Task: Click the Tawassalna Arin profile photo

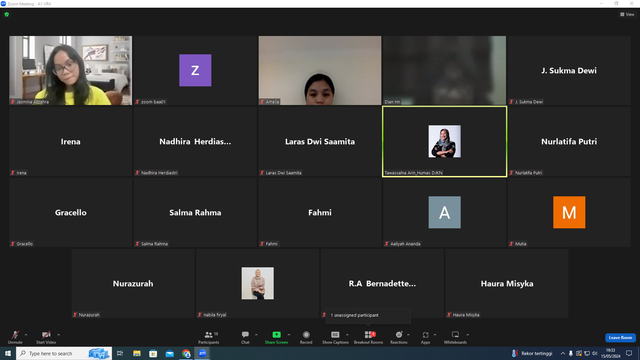Action: (444, 141)
